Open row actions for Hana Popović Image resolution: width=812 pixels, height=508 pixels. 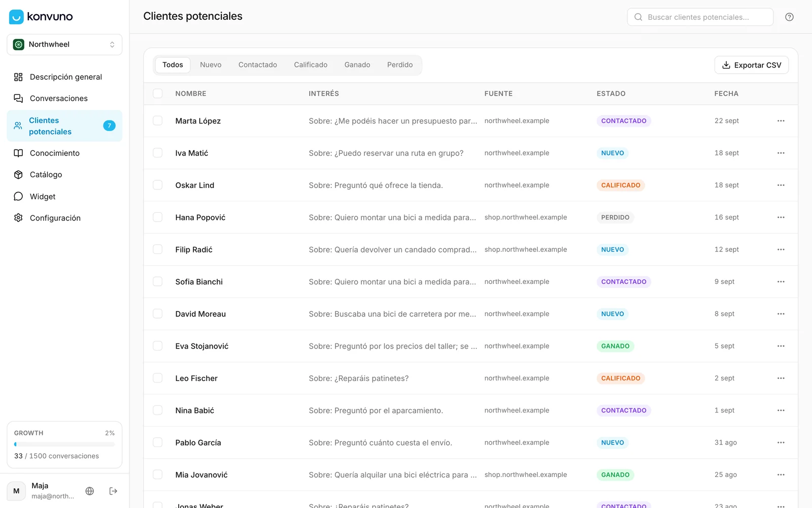[781, 217]
